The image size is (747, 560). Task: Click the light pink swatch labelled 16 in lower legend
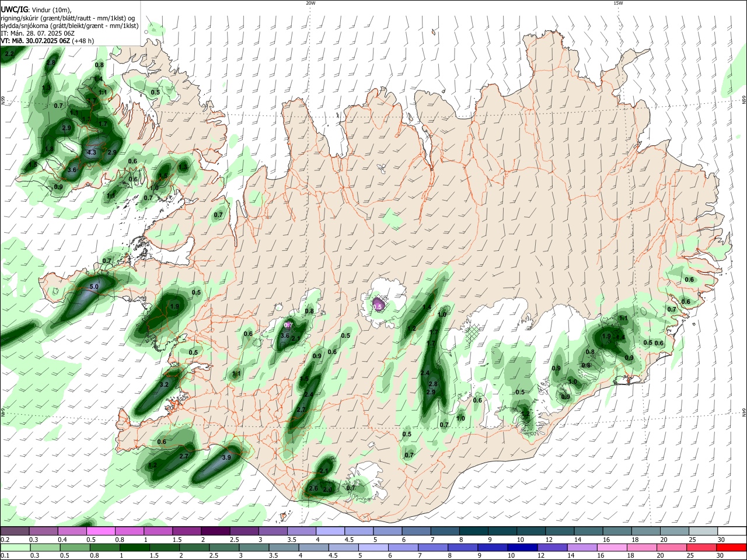point(612,547)
